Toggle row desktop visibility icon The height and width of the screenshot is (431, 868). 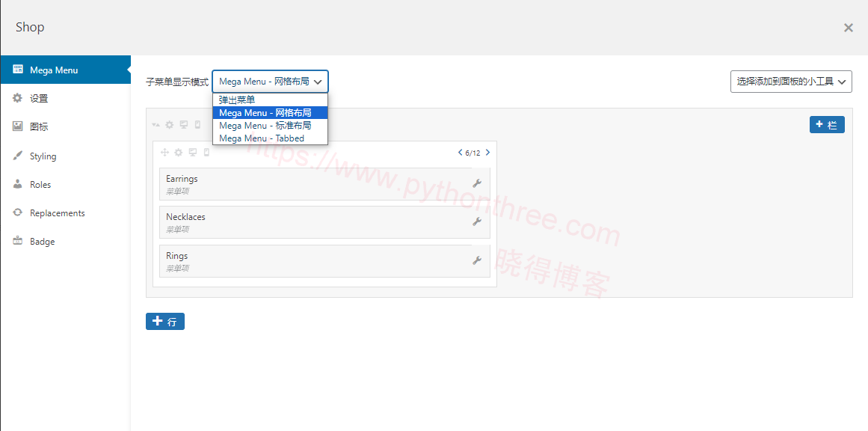click(184, 125)
